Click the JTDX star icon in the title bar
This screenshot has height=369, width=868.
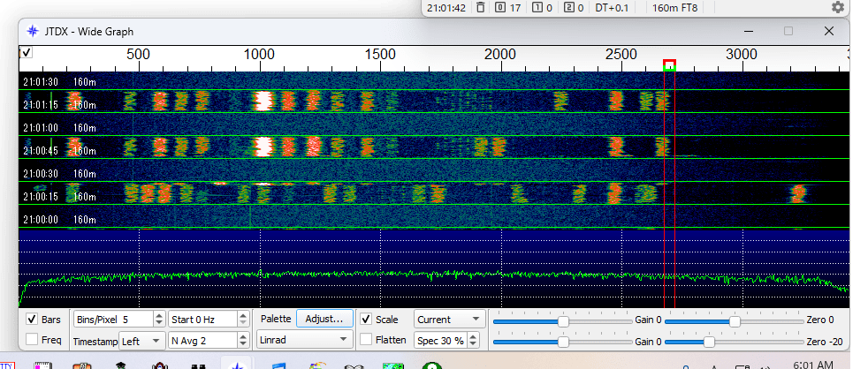pyautogui.click(x=33, y=31)
